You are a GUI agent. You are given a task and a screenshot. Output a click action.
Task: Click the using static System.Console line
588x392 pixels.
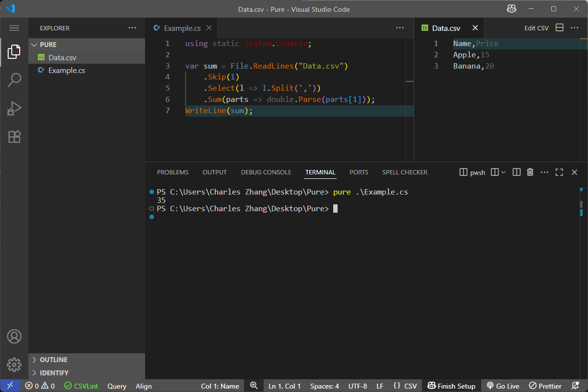(248, 44)
